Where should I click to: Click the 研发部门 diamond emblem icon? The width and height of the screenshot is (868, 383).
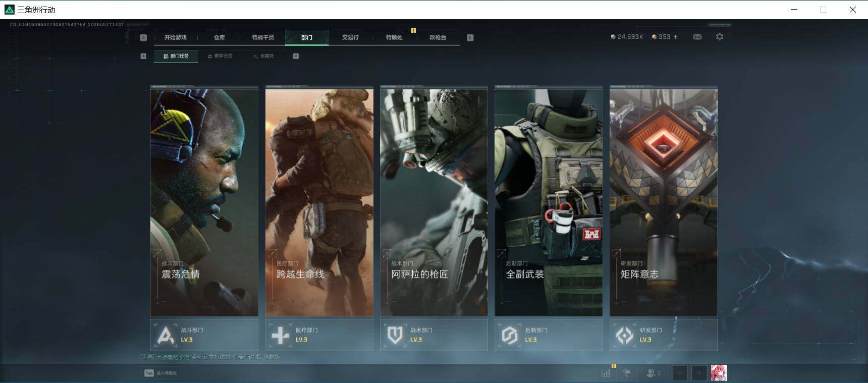tap(625, 335)
